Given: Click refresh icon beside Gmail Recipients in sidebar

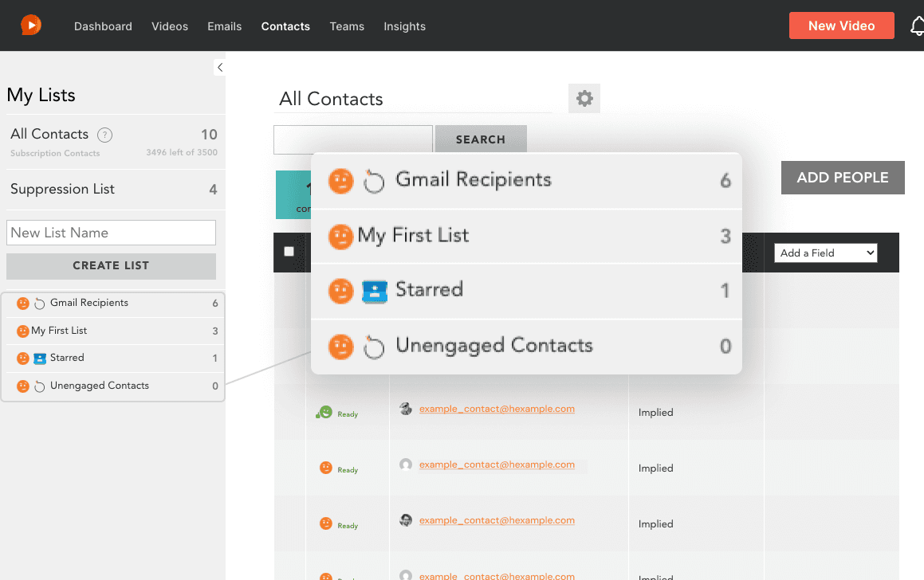Looking at the screenshot, I should (x=40, y=304).
